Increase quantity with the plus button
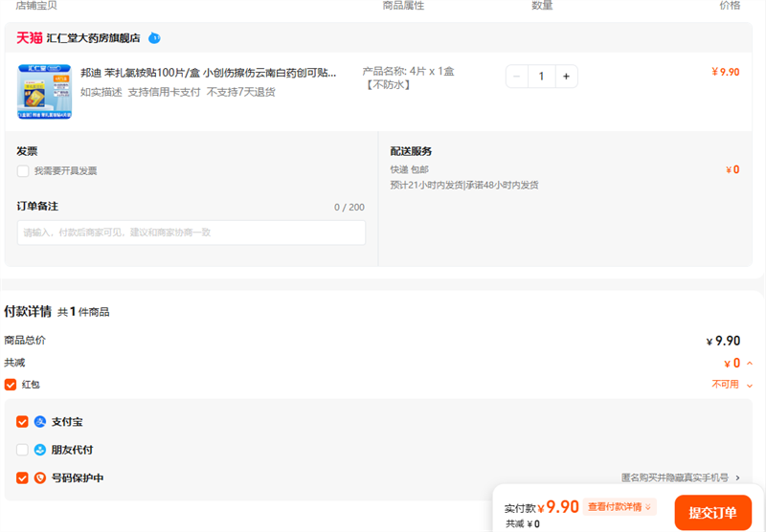766x532 pixels. (566, 76)
